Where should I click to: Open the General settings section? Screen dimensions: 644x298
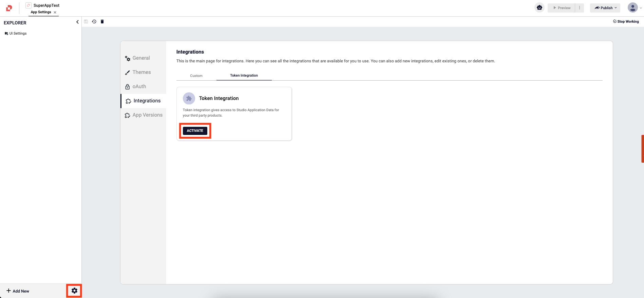(x=141, y=58)
